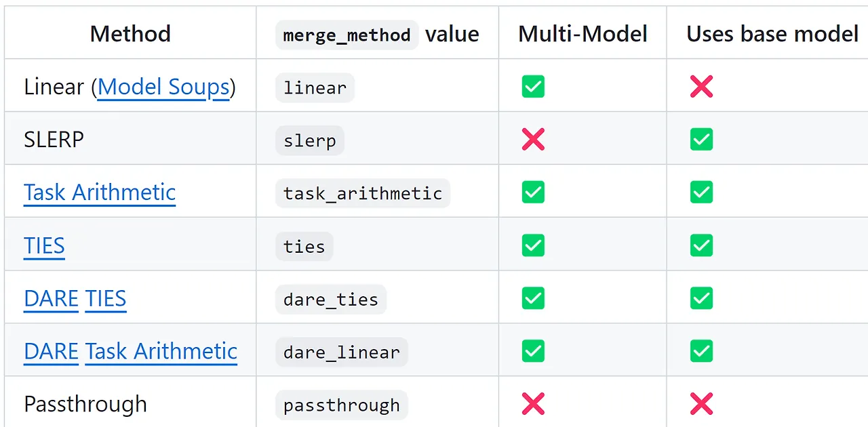Image resolution: width=868 pixels, height=427 pixels.
Task: Click the DARE link in DARE TIES row
Action: point(52,298)
